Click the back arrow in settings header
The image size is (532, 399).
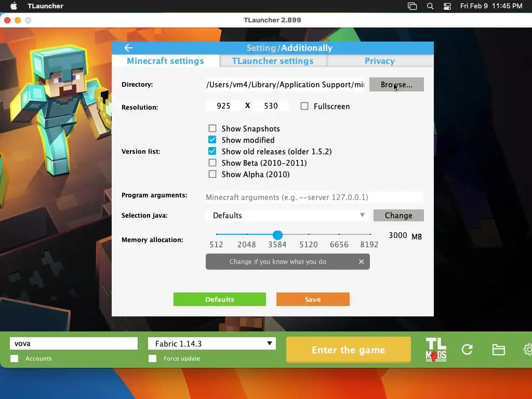point(128,48)
